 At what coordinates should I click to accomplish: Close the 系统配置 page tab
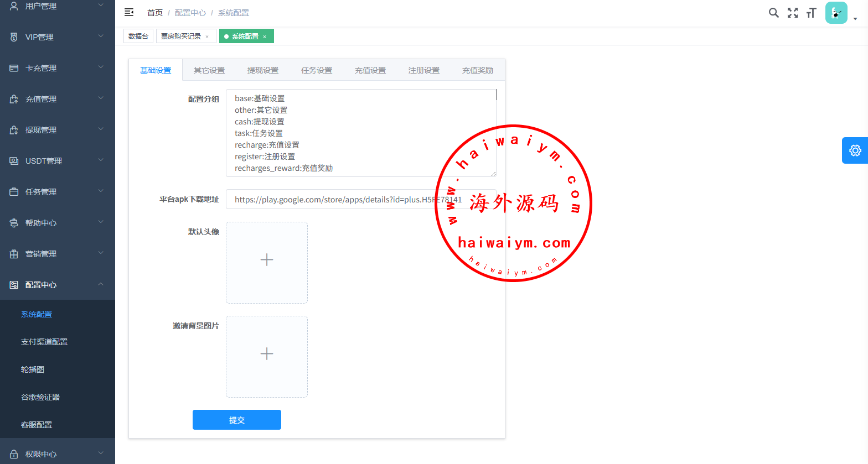265,37
